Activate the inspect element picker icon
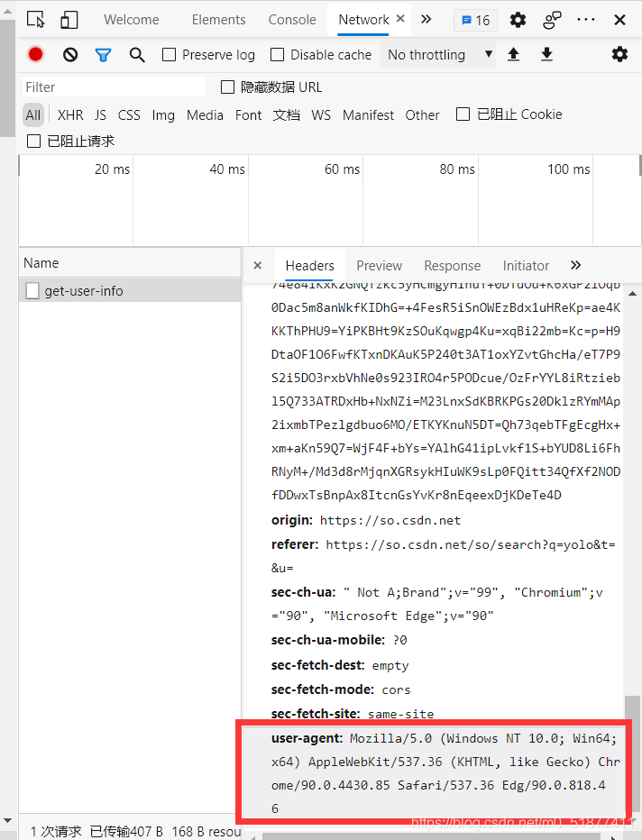 (36, 20)
